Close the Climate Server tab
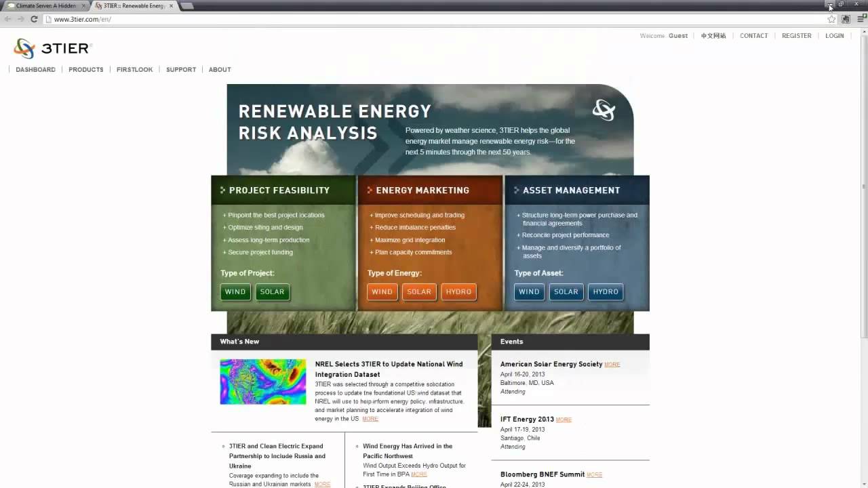This screenshot has width=868, height=488. 83,6
